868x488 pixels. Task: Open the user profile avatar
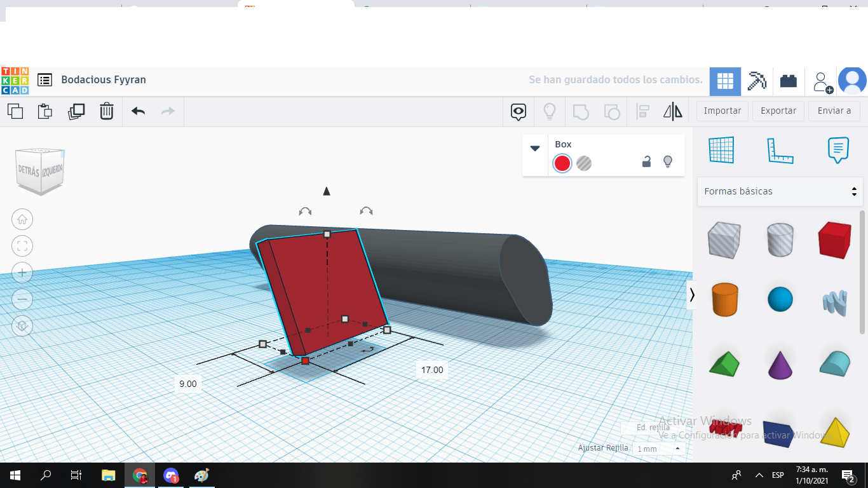point(852,81)
